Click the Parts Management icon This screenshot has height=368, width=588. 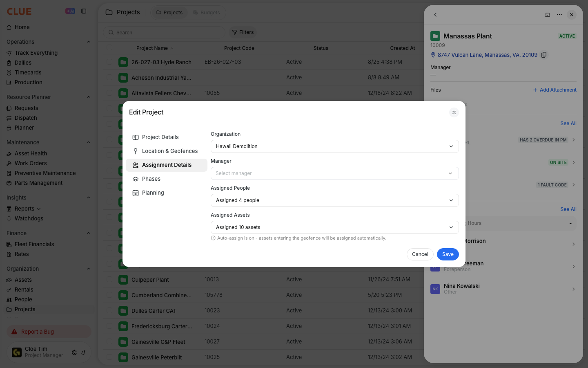pyautogui.click(x=9, y=183)
